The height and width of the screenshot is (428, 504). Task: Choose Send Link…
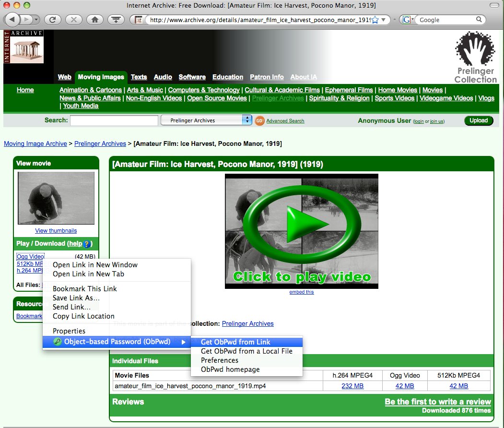coord(117,307)
